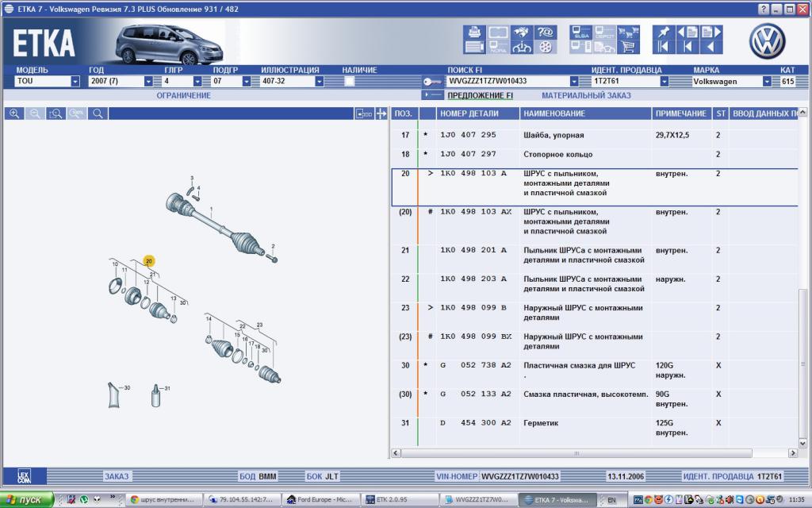The height and width of the screenshot is (508, 812).
Task: Open the МОДЕЛЬ dropdown showing TOU
Action: click(75, 82)
